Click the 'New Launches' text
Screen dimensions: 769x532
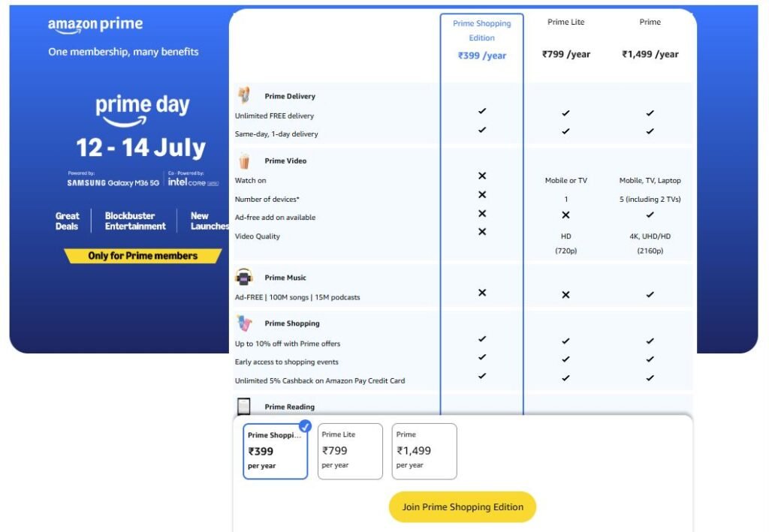[210, 221]
